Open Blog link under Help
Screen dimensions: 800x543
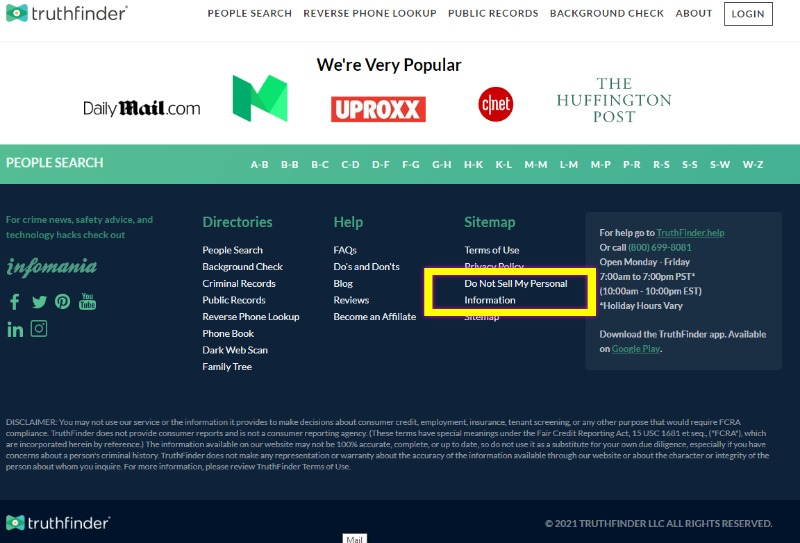343,284
